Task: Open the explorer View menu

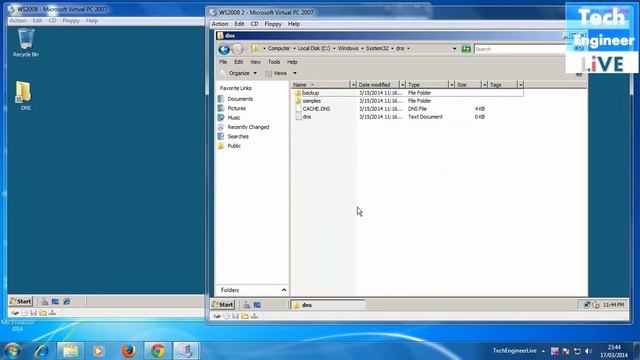Action: [256, 62]
